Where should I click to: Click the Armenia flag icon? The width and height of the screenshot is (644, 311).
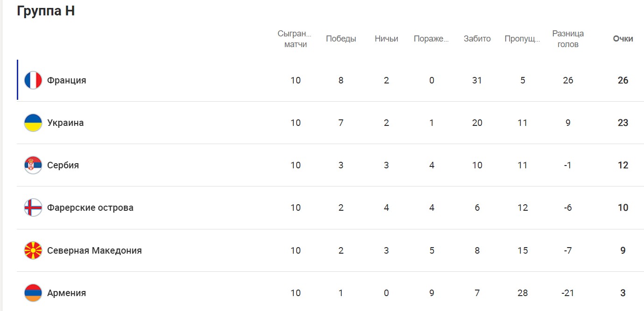pyautogui.click(x=33, y=293)
